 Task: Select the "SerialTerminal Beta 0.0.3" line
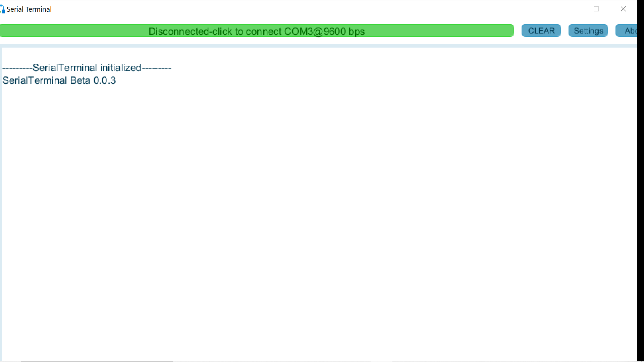tap(59, 80)
